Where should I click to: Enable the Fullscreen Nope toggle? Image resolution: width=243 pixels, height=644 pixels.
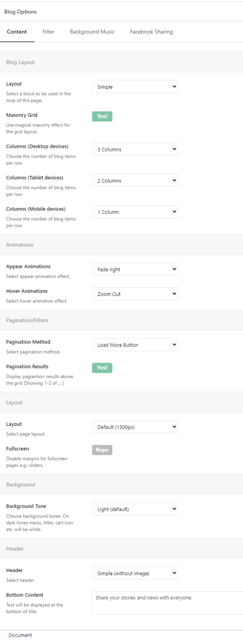click(102, 450)
